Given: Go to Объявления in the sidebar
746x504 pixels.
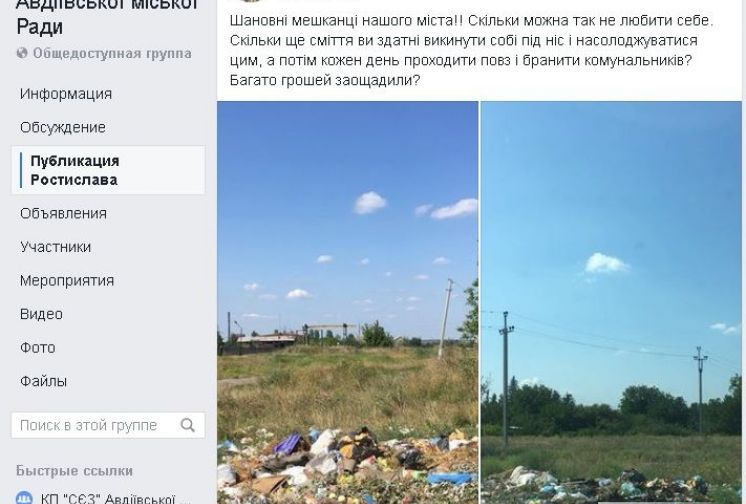Looking at the screenshot, I should (63, 213).
